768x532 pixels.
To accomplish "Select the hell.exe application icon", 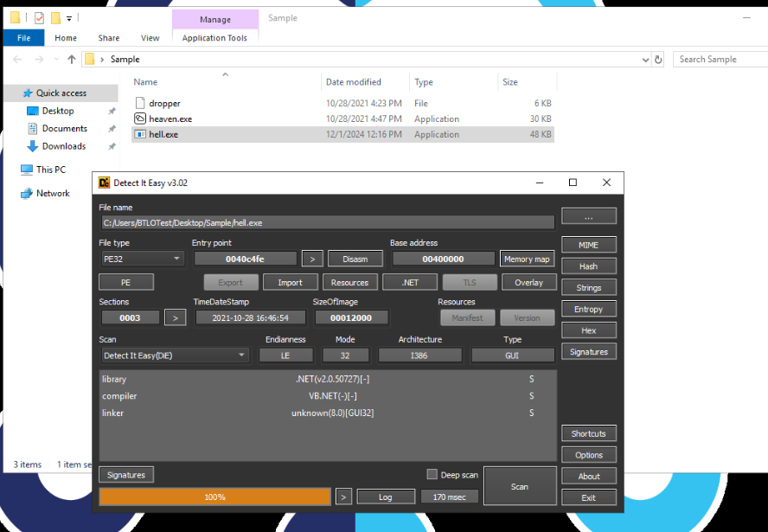I will pyautogui.click(x=140, y=134).
